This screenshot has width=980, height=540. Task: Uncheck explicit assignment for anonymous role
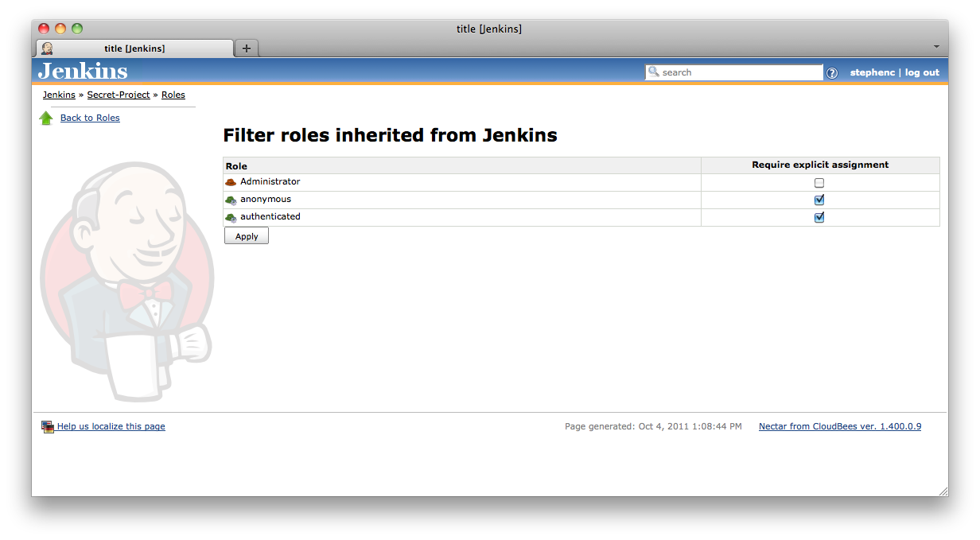[x=819, y=200]
